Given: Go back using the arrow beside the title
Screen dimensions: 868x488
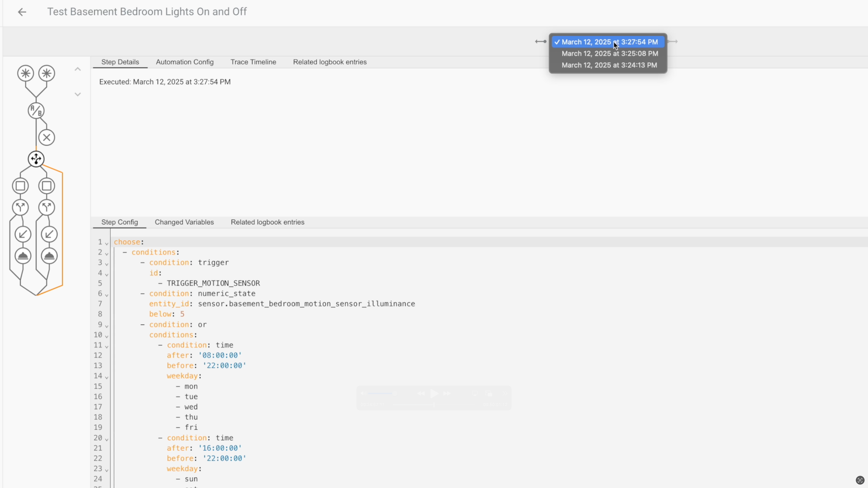Looking at the screenshot, I should 22,12.
